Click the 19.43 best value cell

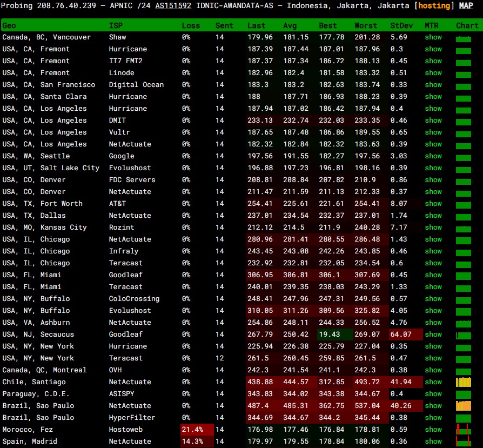(335, 335)
